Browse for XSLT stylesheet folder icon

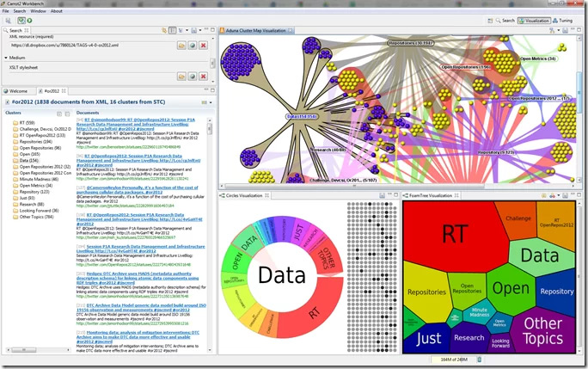(x=181, y=77)
